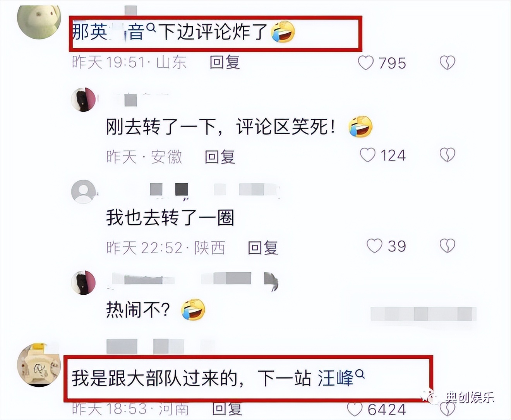
Task: Like the Shaanxi reply with 39 likes
Action: (374, 246)
